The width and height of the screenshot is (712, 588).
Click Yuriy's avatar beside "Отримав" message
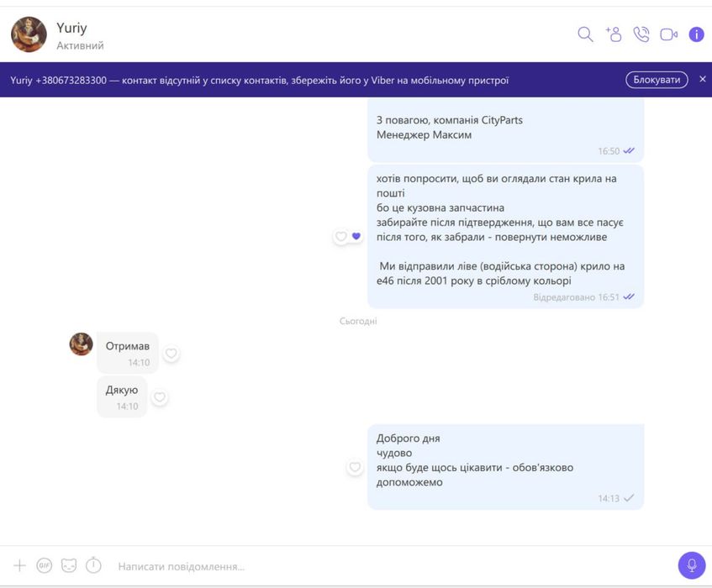coord(82,344)
